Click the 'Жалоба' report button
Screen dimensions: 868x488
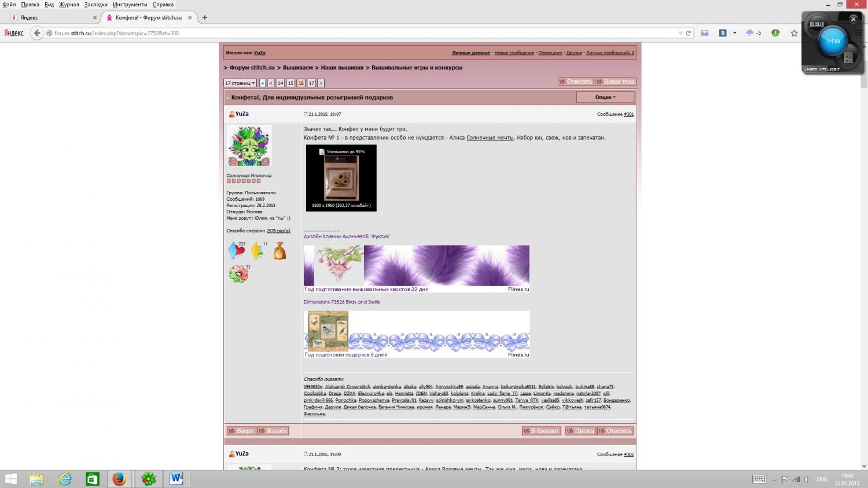(273, 431)
